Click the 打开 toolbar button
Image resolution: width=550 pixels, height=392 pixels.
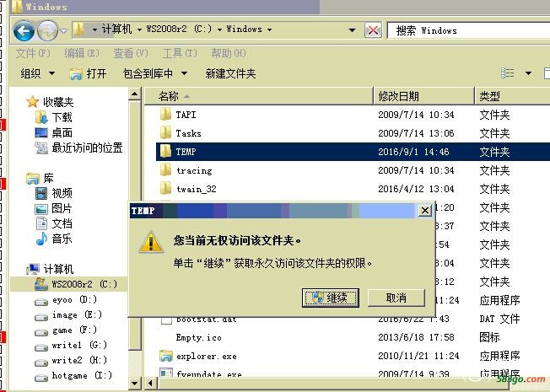[88, 73]
